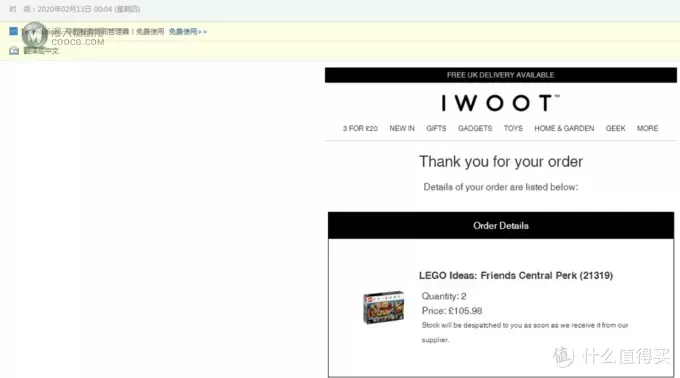The width and height of the screenshot is (680, 378).
Task: Select the Order Details header
Action: click(x=501, y=225)
